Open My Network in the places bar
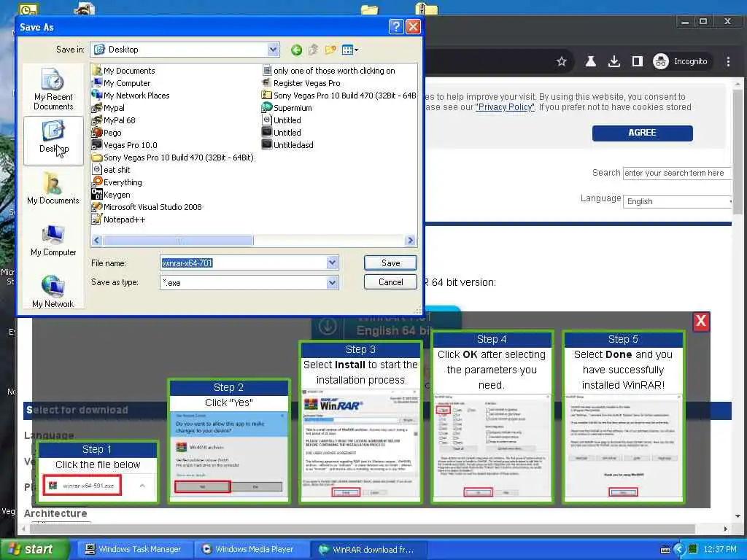Viewport: 747px width, 560px height. (53, 292)
